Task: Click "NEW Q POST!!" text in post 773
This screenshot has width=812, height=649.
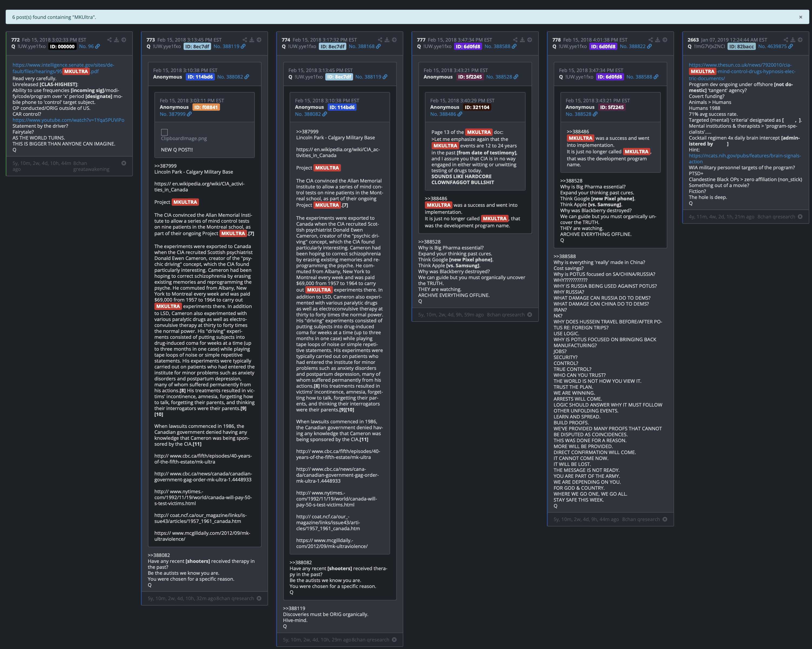Action: 177,150
